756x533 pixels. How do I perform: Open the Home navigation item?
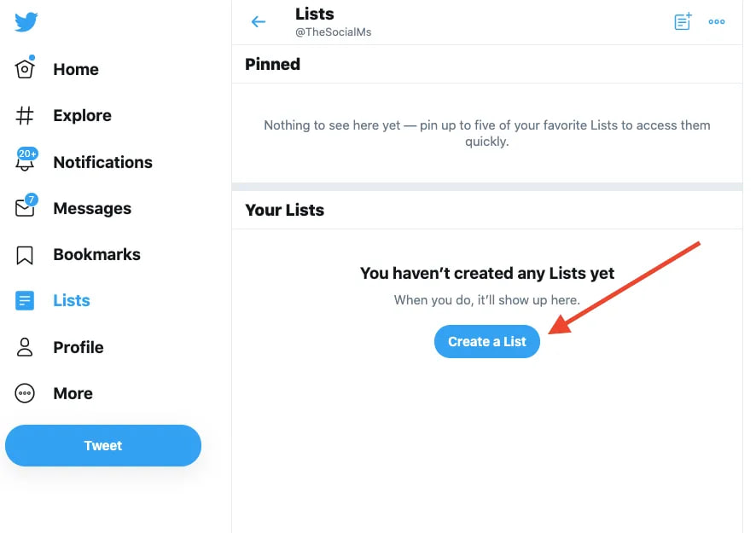[76, 69]
